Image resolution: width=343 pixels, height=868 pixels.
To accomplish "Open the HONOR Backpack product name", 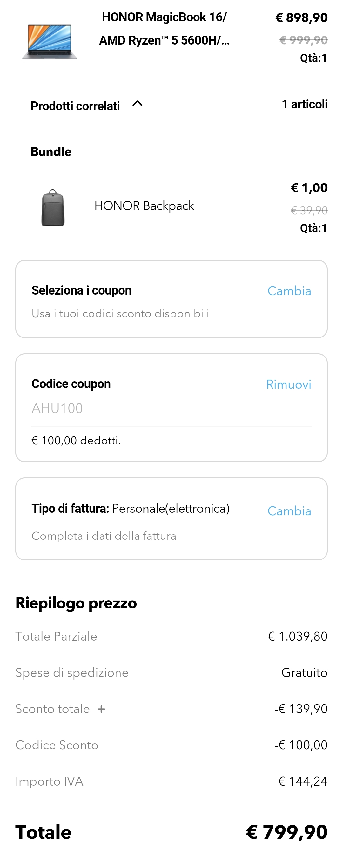I will click(x=144, y=205).
